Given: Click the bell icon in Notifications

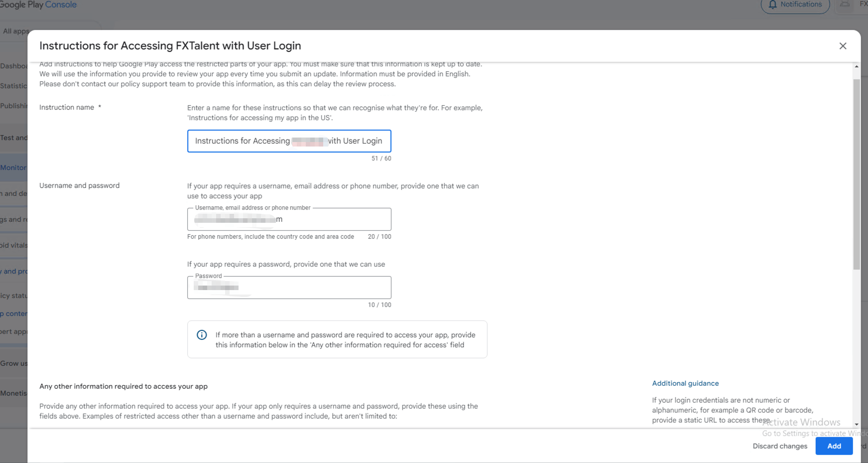Looking at the screenshot, I should coord(772,4).
